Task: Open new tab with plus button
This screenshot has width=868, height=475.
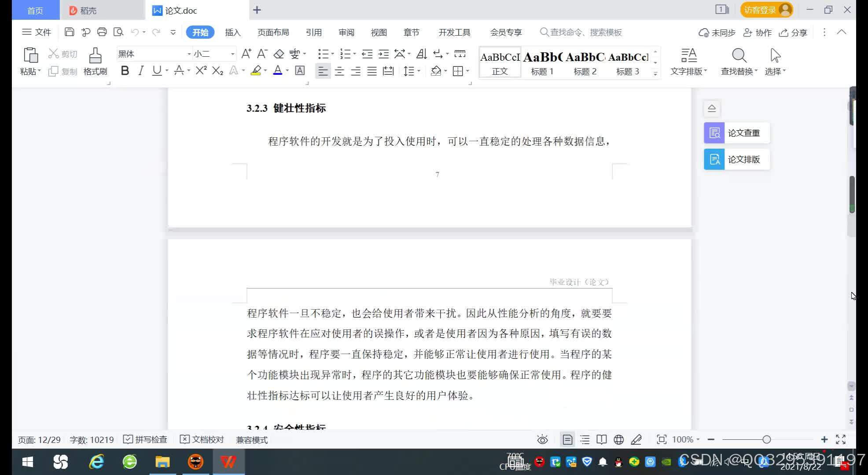Action: pos(257,10)
